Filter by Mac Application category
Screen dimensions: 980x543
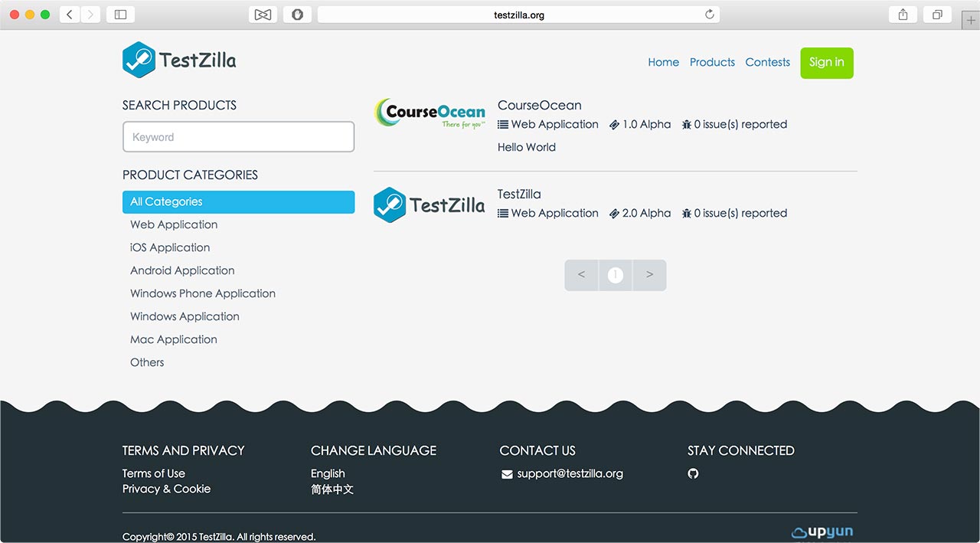[174, 339]
